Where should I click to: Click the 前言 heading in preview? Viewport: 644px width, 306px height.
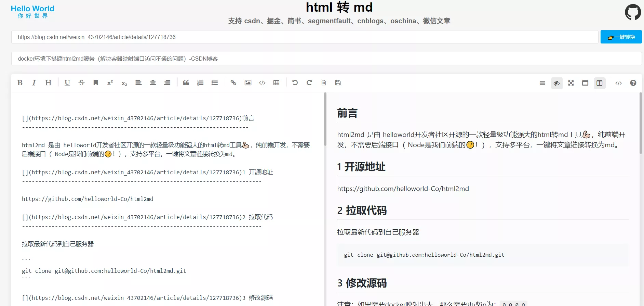(x=347, y=113)
